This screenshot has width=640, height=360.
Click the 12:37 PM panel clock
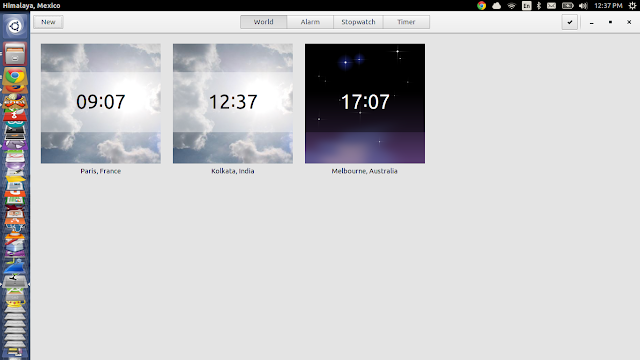[x=608, y=5]
